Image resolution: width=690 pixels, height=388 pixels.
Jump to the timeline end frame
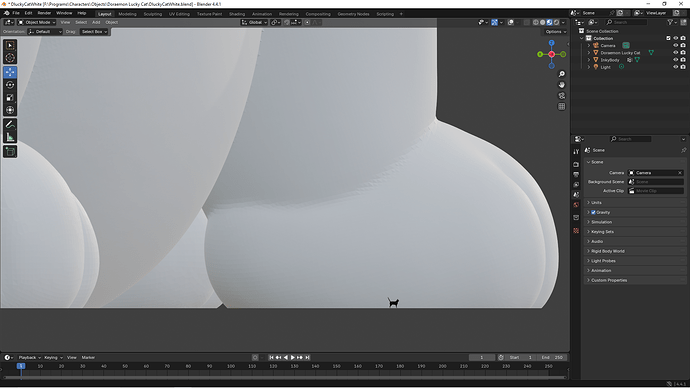307,357
